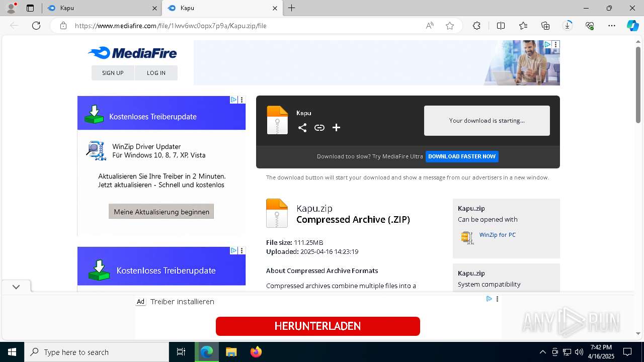Open the browser Extensions menu
Image resolution: width=644 pixels, height=362 pixels.
pyautogui.click(x=476, y=26)
